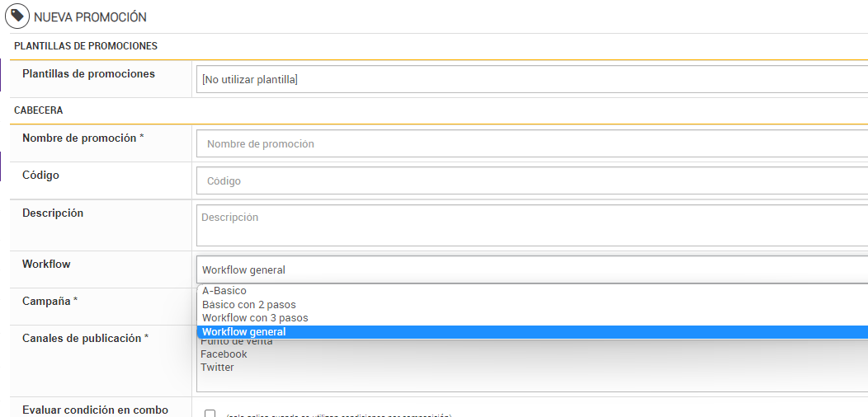
Task: Click the CABECERA section header
Action: click(x=39, y=110)
